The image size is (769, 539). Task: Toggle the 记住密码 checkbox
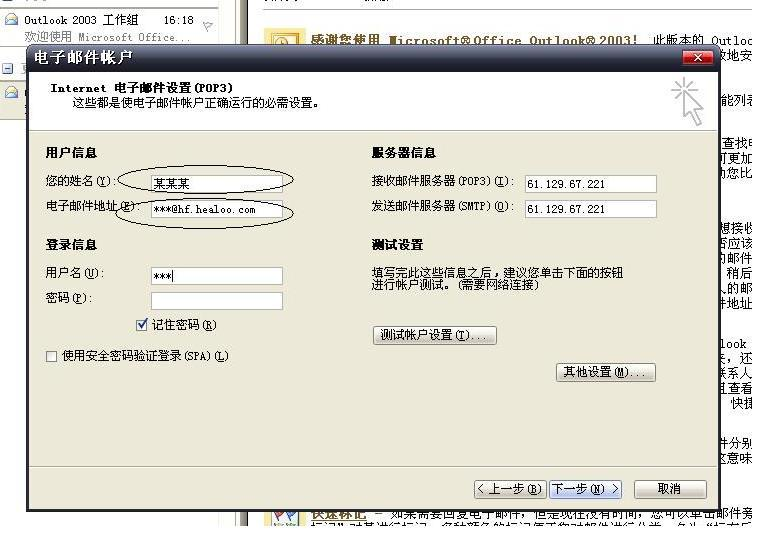(x=142, y=325)
